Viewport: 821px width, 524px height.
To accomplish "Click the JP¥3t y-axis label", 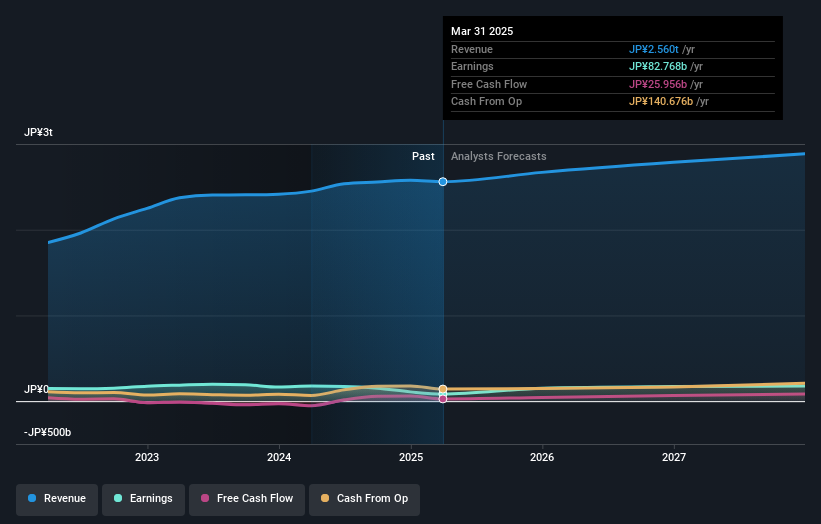I will point(38,132).
